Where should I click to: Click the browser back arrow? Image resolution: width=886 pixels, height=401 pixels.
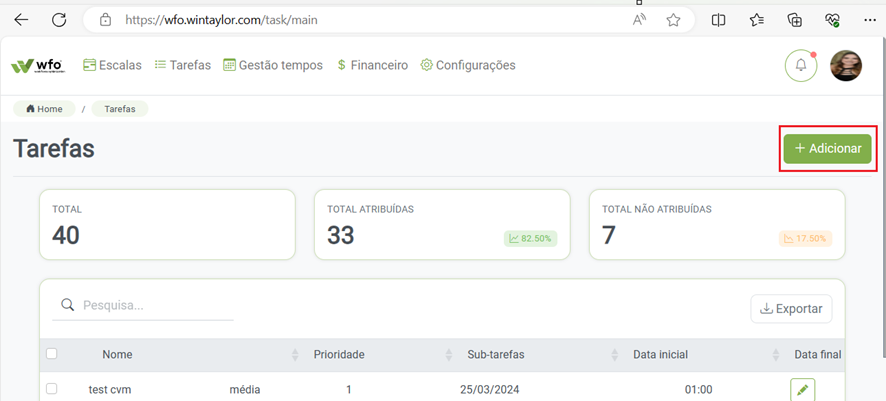[x=21, y=20]
